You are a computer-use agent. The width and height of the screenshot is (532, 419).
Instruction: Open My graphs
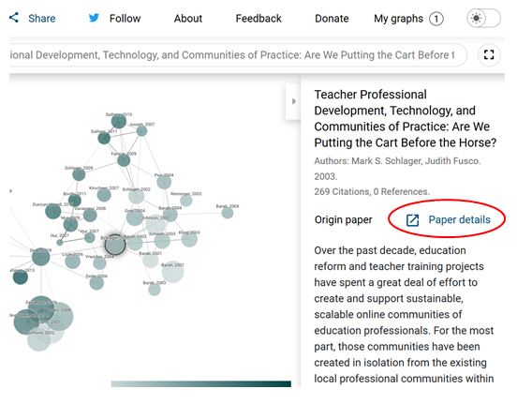(398, 19)
